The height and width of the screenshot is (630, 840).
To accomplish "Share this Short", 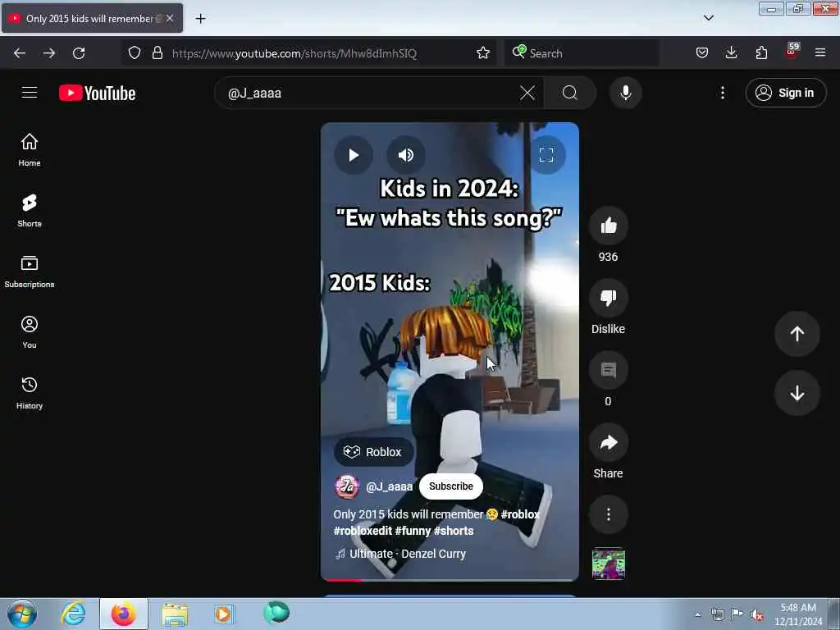I will (608, 442).
